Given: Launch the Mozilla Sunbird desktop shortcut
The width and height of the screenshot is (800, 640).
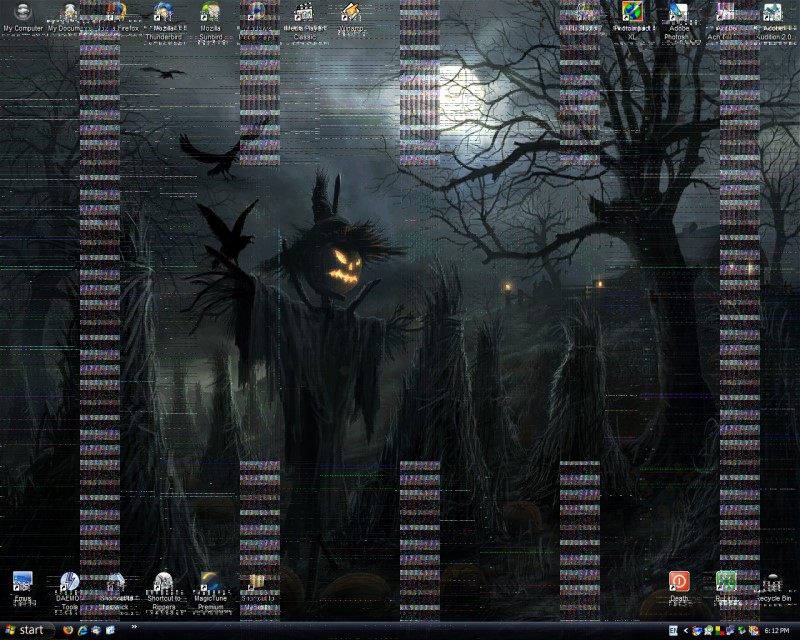Looking at the screenshot, I should [x=210, y=22].
